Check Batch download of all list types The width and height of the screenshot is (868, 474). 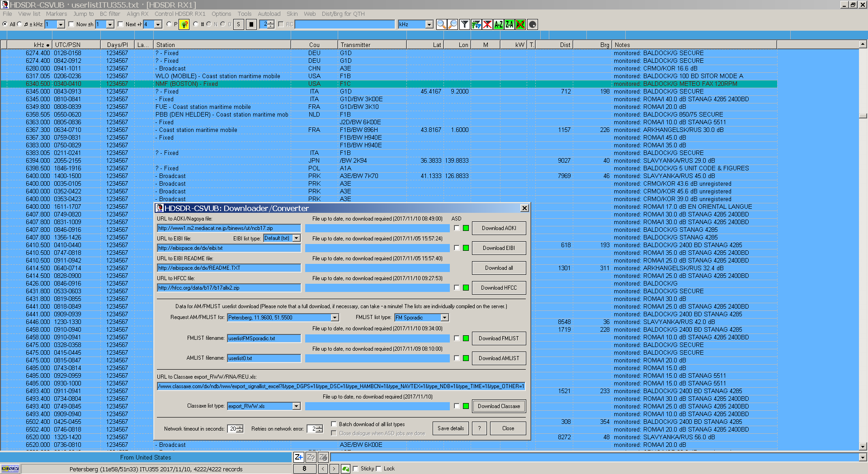tap(334, 424)
